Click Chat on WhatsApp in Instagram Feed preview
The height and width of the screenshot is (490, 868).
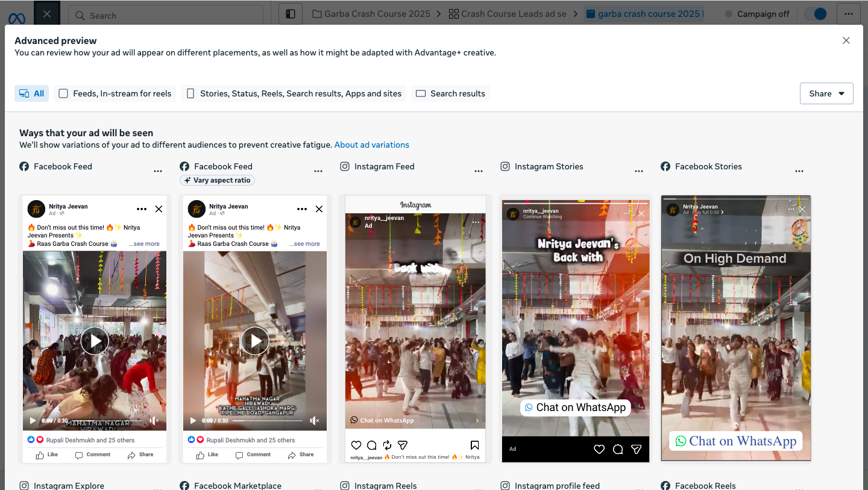pos(415,421)
